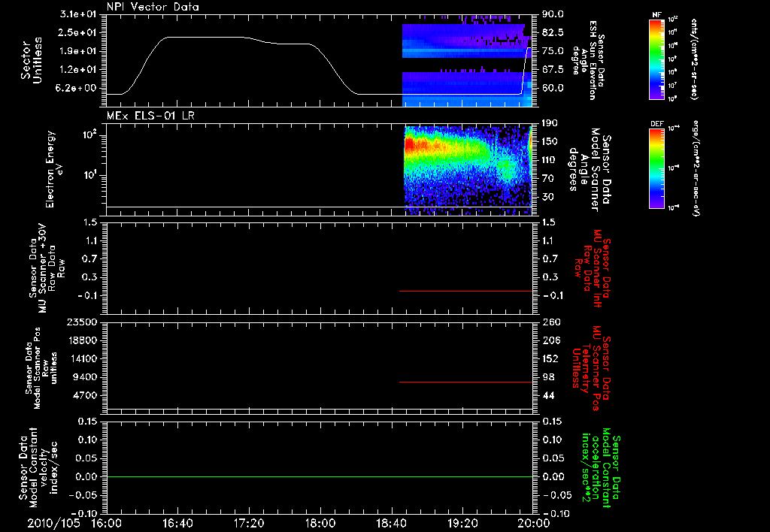Screen dimensions: 770x532
Task: Click the "4700" scanner position tick value
Action: click(x=84, y=395)
